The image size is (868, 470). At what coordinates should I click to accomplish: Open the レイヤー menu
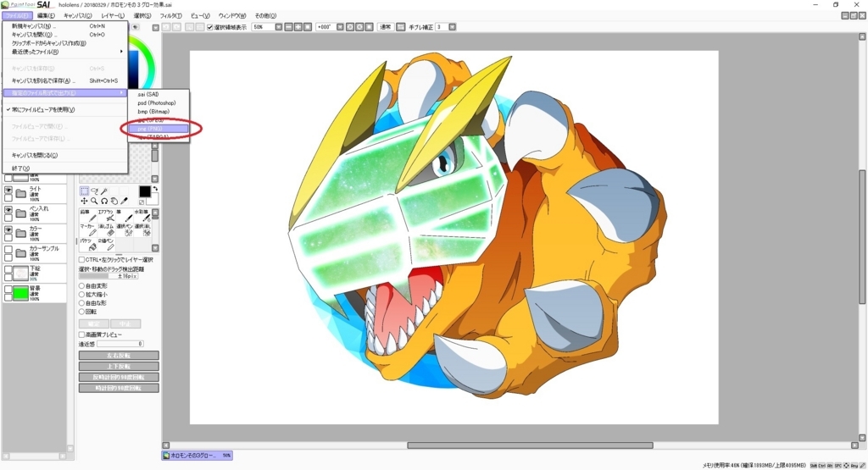pos(113,16)
